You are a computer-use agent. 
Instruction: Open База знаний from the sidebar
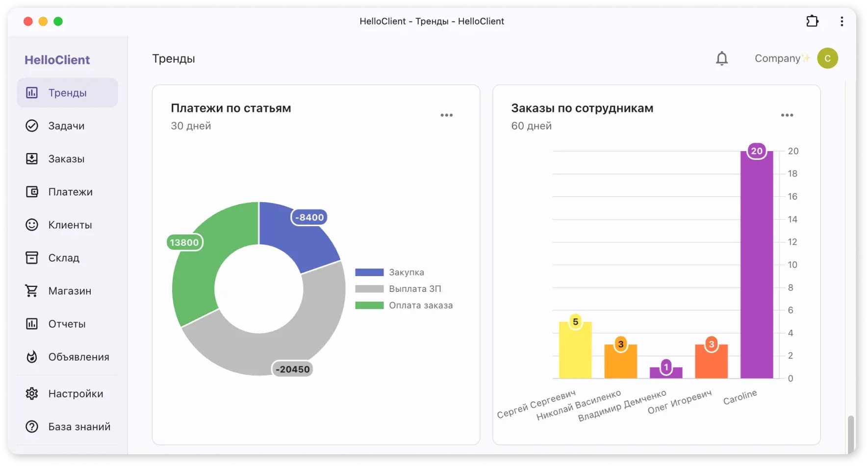point(31,426)
